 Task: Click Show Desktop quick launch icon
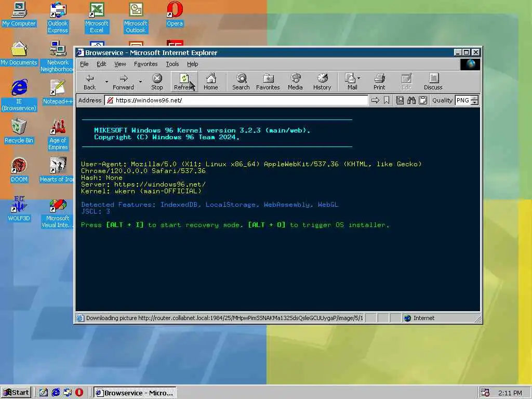click(x=44, y=393)
